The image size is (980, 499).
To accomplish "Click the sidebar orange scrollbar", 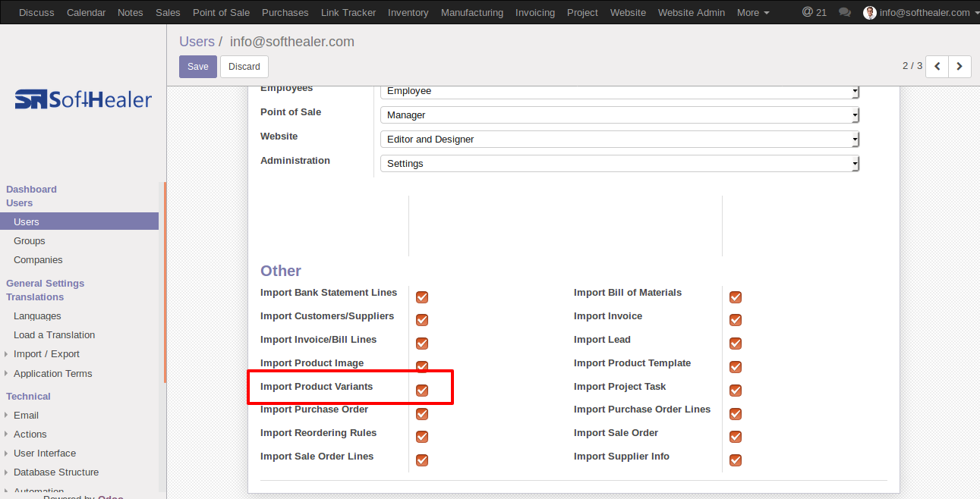I will [x=165, y=282].
